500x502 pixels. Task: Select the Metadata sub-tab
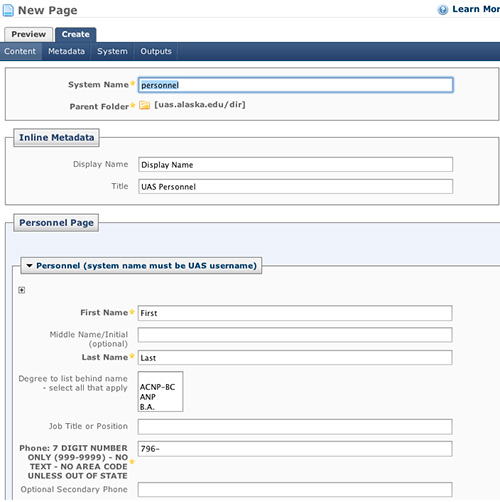(66, 51)
